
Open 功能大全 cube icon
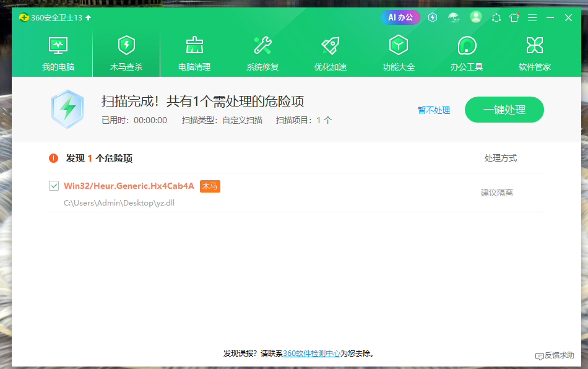point(399,53)
